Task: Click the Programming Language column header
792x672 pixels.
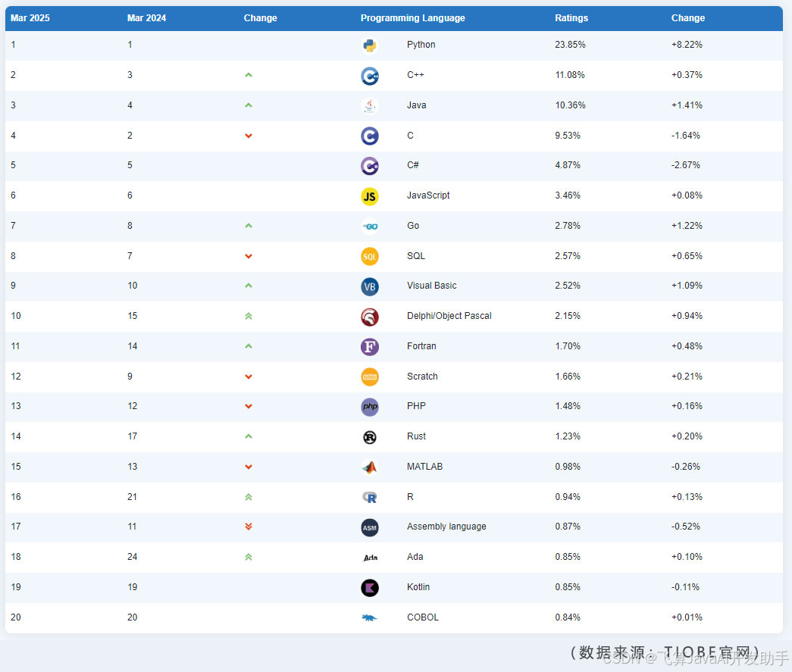Action: pyautogui.click(x=412, y=17)
